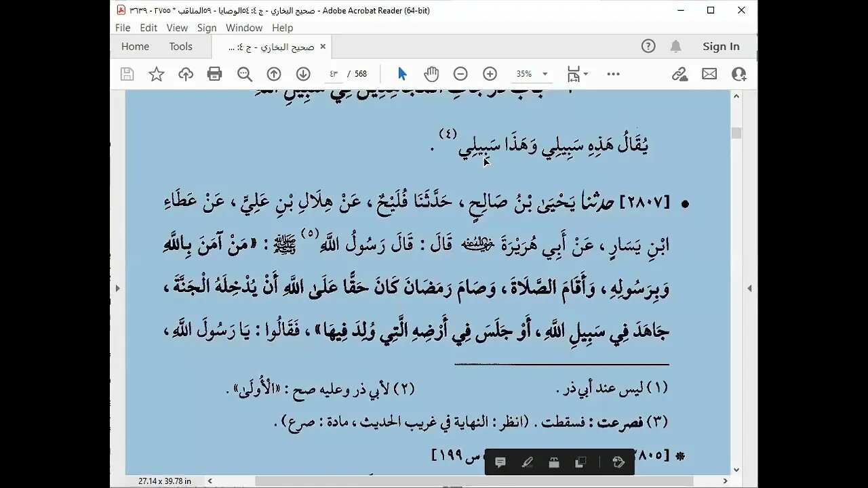Click the upload to cloud icon
Image resolution: width=868 pixels, height=488 pixels.
tap(186, 74)
